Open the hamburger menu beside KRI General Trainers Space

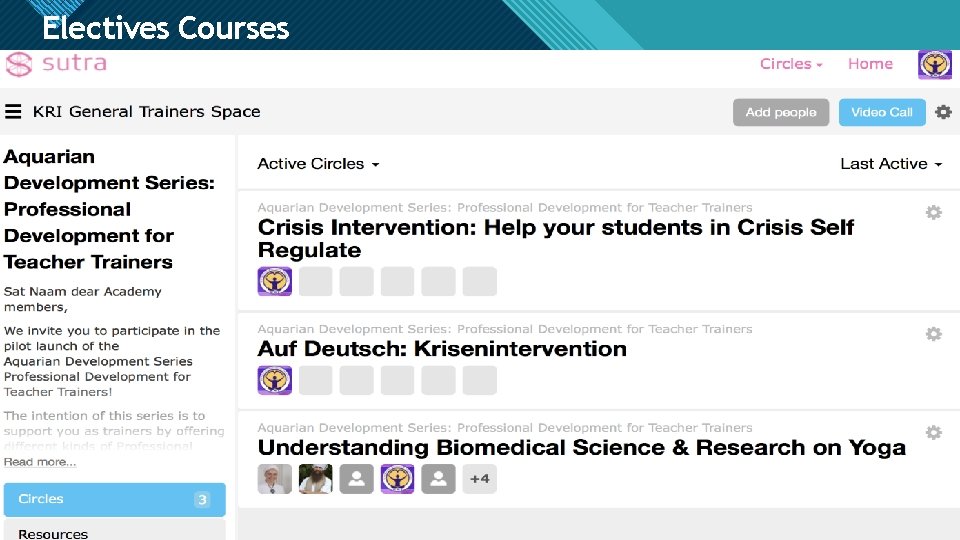click(13, 112)
